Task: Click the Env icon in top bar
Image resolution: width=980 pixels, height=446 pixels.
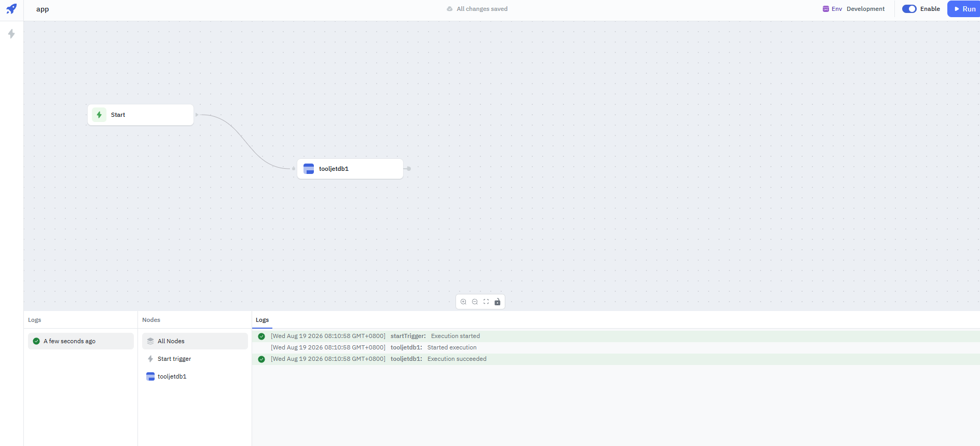Action: [825, 9]
